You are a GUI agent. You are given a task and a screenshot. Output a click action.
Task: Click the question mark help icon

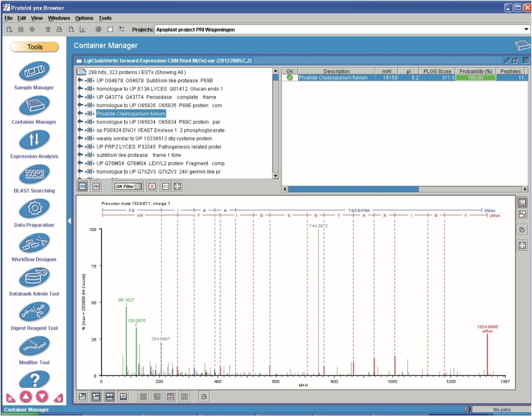tap(34, 379)
